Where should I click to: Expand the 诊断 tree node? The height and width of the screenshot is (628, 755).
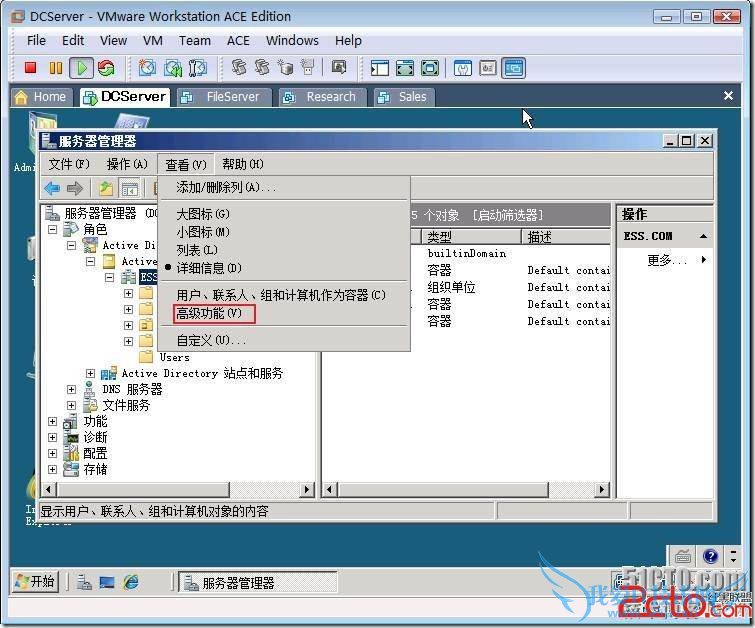[52, 437]
